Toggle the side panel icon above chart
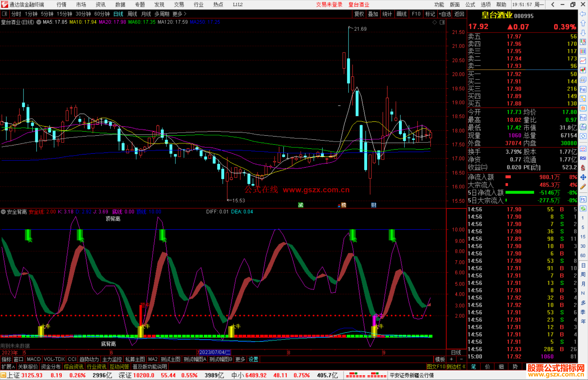 point(442,22)
